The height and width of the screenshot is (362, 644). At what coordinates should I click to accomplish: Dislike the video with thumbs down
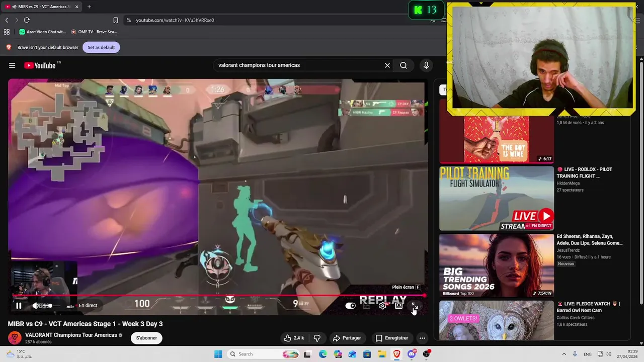(x=317, y=338)
